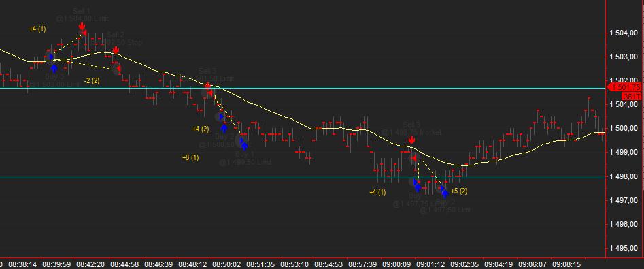Click the -2 (2) loss label

coord(92,80)
